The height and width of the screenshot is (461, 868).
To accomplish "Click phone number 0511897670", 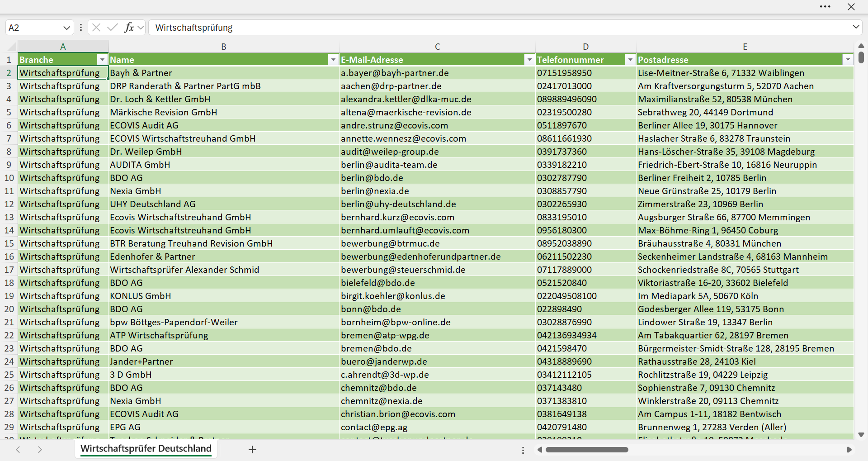I will [x=585, y=125].
